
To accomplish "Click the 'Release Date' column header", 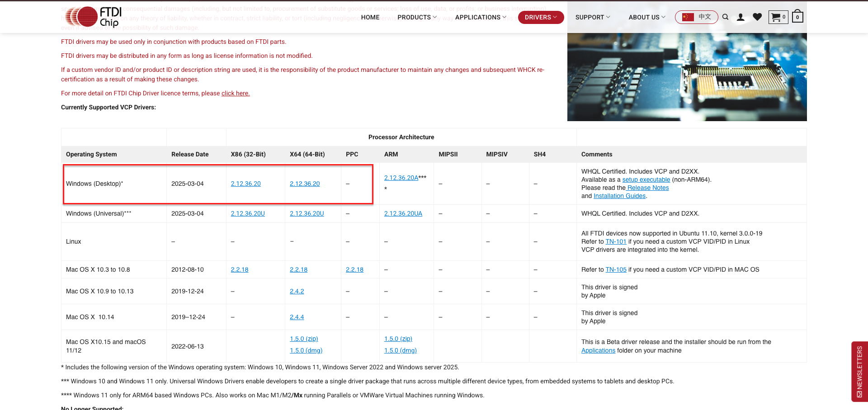I will click(x=190, y=154).
